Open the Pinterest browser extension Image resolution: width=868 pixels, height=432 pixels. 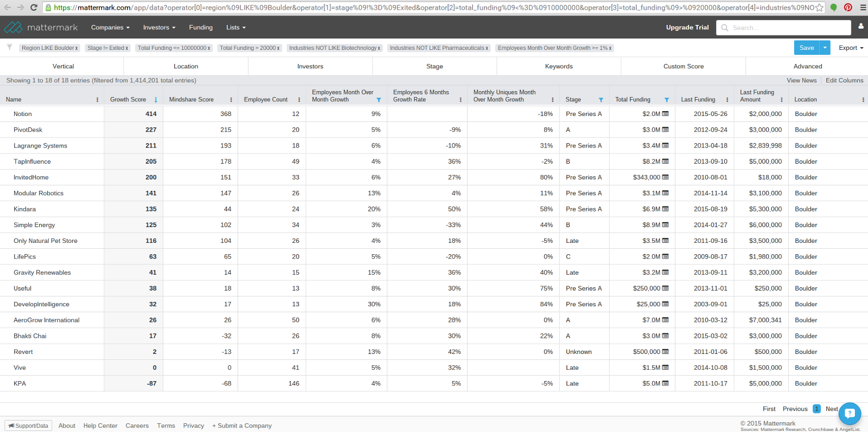tap(848, 8)
